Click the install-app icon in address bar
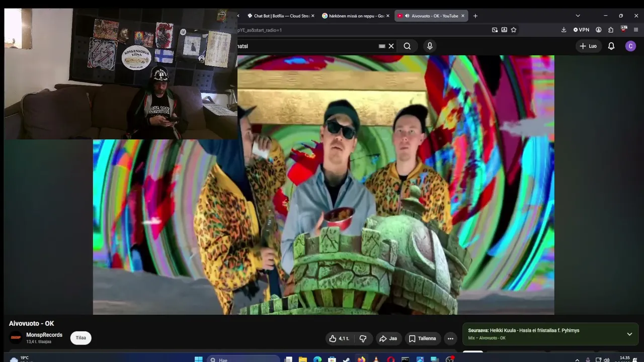Image resolution: width=644 pixels, height=362 pixels. 504,30
